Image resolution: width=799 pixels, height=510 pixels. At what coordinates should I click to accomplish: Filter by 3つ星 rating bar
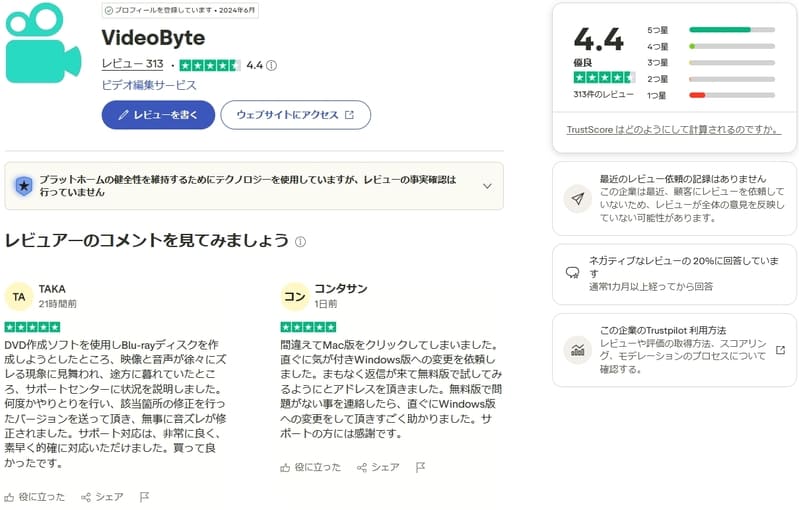(x=711, y=63)
